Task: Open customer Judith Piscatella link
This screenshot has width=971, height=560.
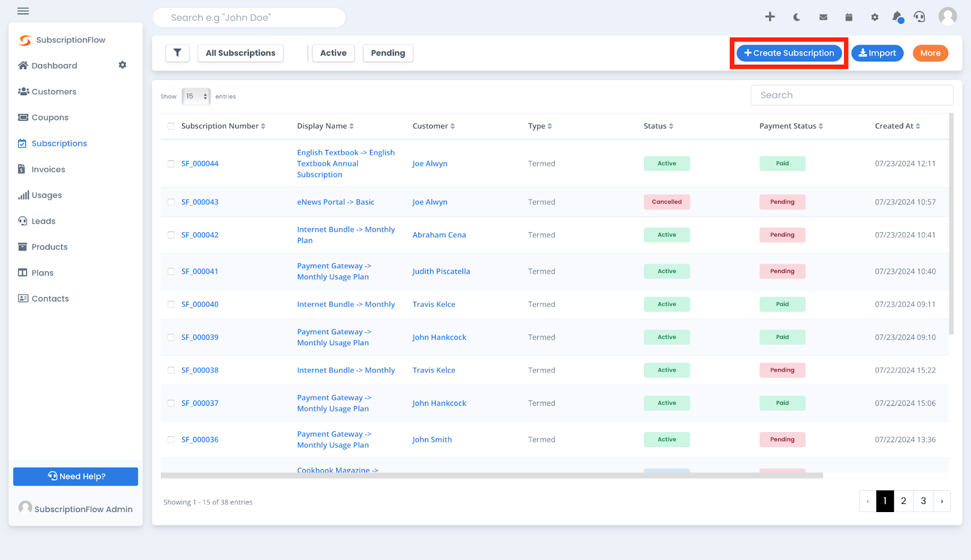Action: click(441, 271)
